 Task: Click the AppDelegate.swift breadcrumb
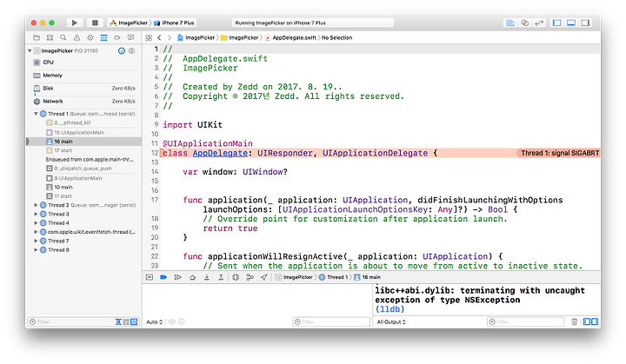click(x=290, y=37)
